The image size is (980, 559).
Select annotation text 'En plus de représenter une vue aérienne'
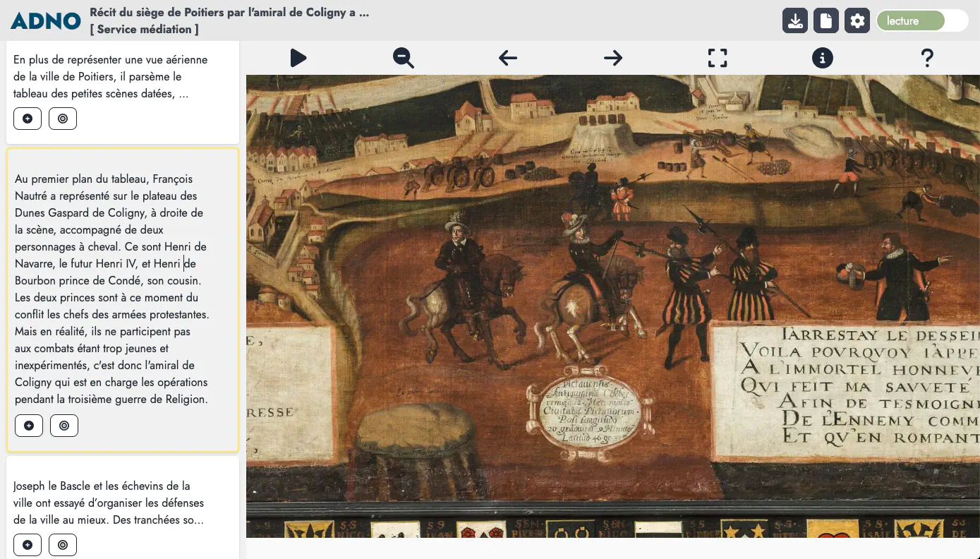coord(111,60)
